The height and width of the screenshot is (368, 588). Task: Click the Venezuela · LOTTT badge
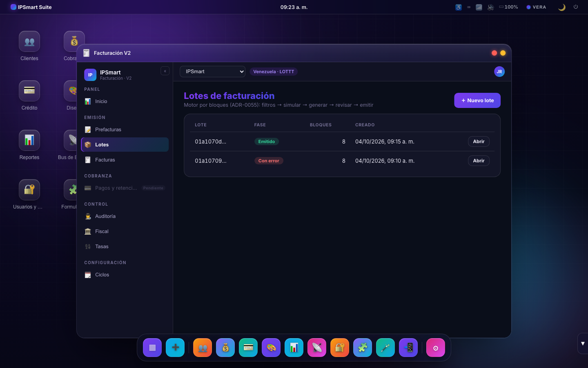click(274, 72)
